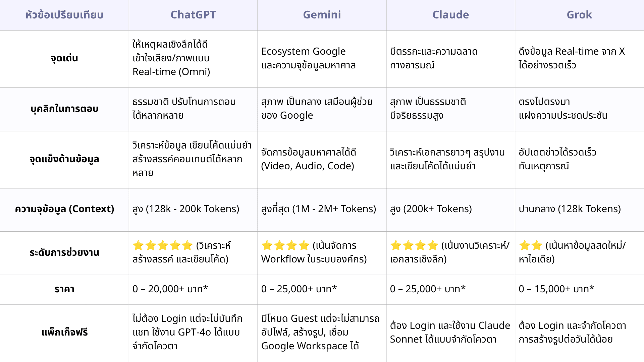Select the ChatGPT column header
The height and width of the screenshot is (362, 644).
193,15
